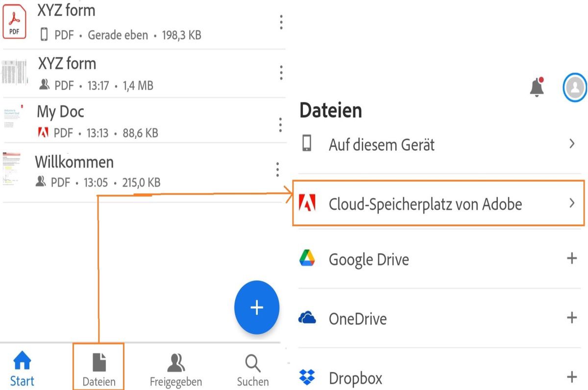Image resolution: width=588 pixels, height=390 pixels.
Task: Open notifications bell icon
Action: [x=538, y=87]
